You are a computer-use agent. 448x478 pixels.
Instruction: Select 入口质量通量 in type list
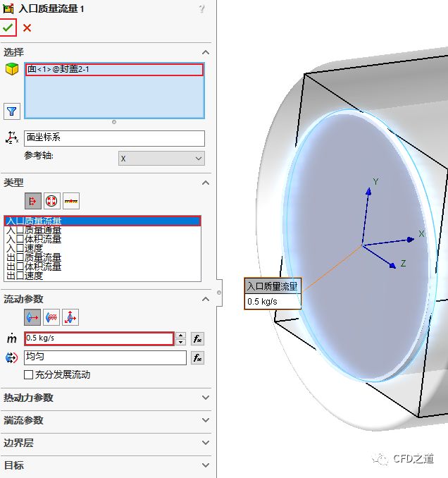pos(102,230)
